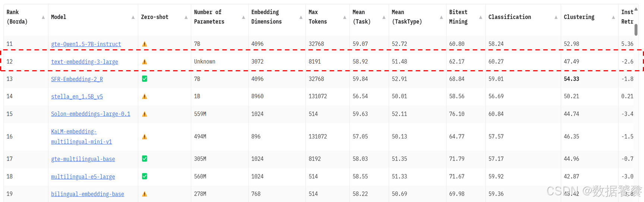This screenshot has height=202, width=644.
Task: Sort by Mean (Task) arrow
Action: (384, 17)
